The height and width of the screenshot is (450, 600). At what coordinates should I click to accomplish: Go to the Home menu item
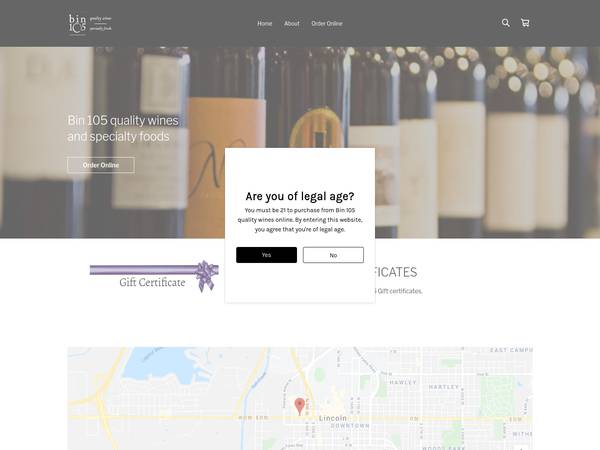pyautogui.click(x=264, y=23)
